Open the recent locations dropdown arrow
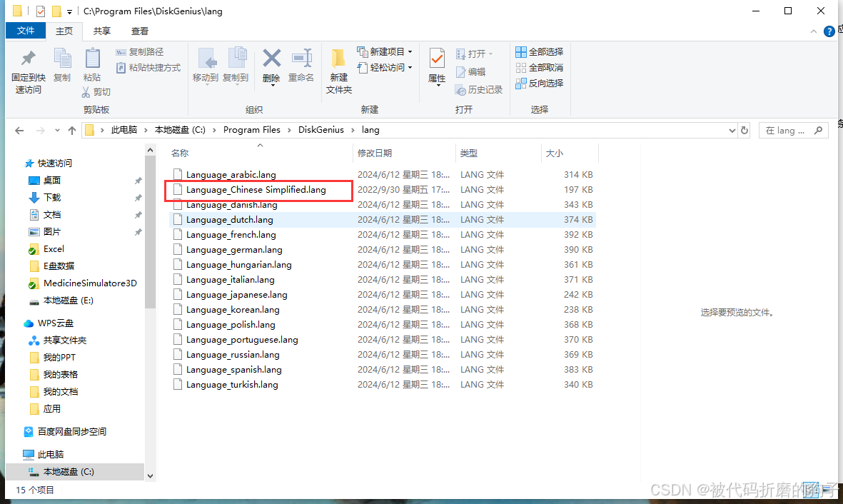Screen dimensions: 843x504 (57, 130)
